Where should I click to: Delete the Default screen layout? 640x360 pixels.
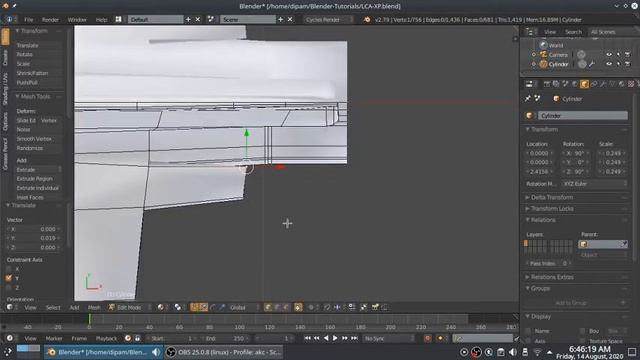(198, 19)
